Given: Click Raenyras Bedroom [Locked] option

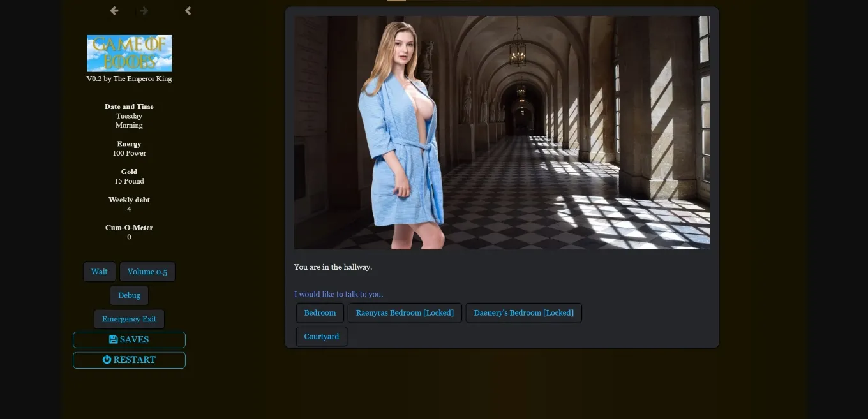Looking at the screenshot, I should click(405, 312).
